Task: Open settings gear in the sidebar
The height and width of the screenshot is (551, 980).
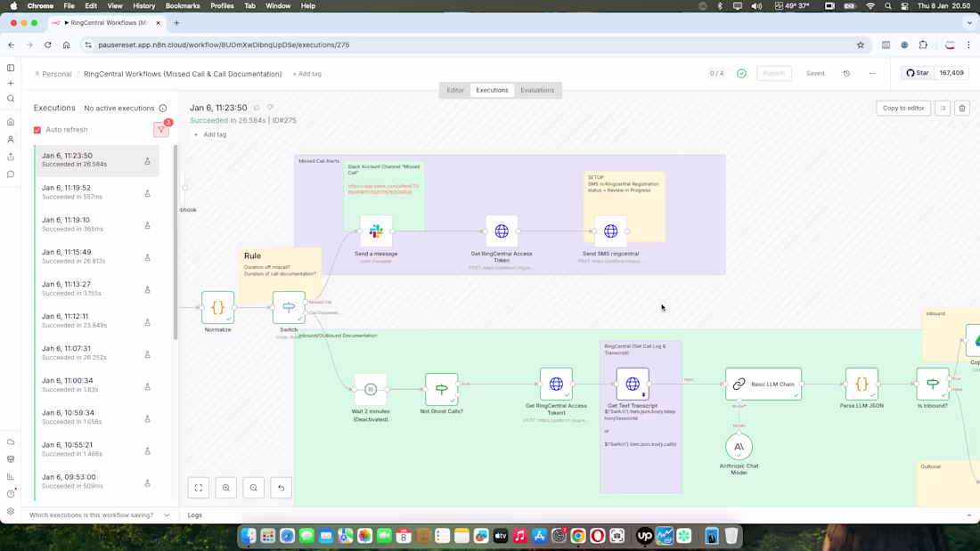Action: (11, 511)
